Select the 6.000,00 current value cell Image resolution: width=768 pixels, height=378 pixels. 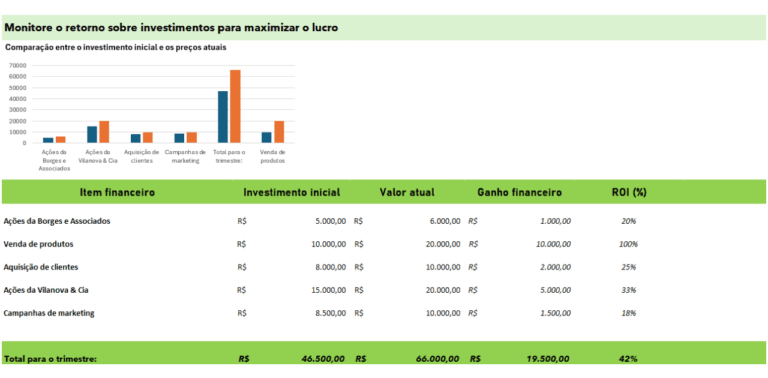(x=407, y=221)
